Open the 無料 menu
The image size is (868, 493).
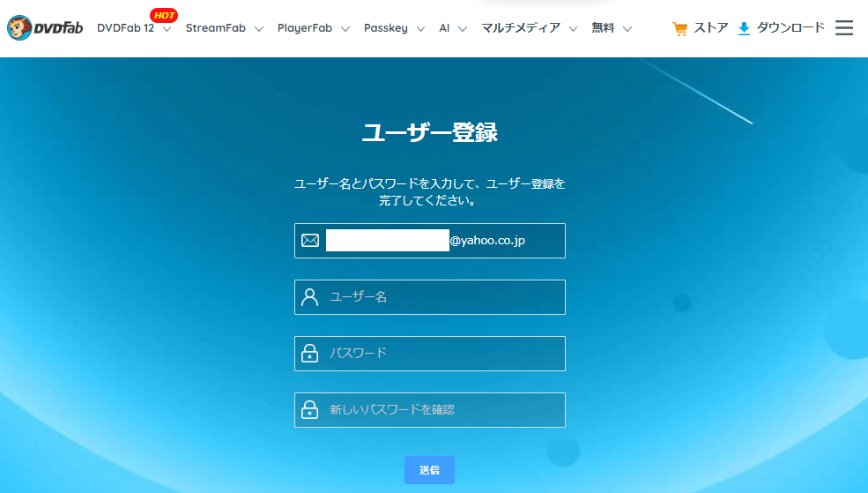603,28
